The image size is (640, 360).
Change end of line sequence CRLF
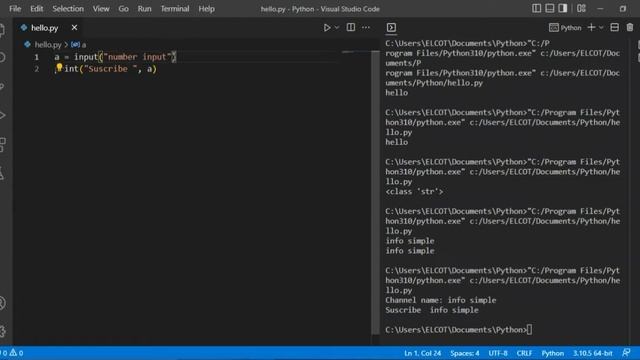524,353
